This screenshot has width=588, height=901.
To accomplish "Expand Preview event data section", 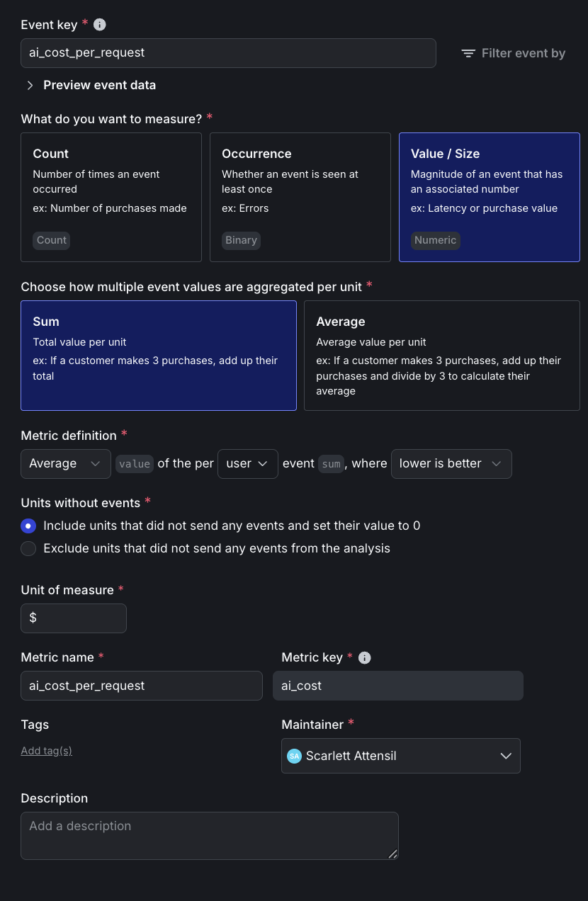I will (x=30, y=86).
